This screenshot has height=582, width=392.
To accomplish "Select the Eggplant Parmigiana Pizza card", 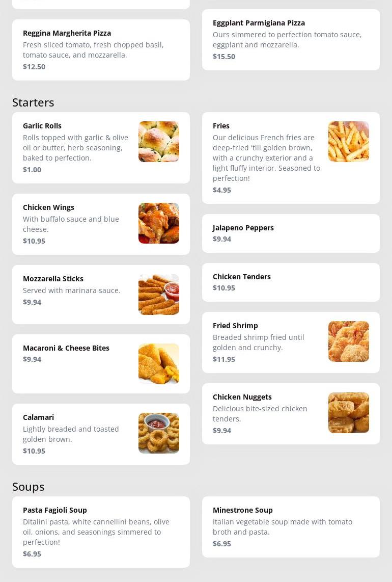I will [x=291, y=40].
